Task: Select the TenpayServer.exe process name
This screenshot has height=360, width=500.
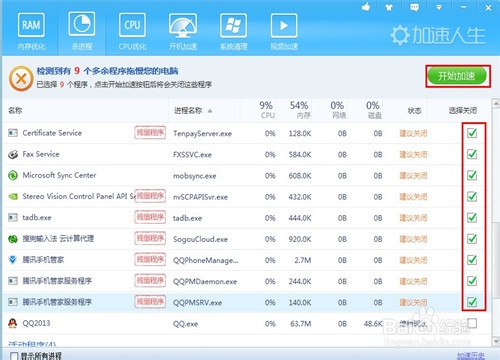Action: coord(202,133)
